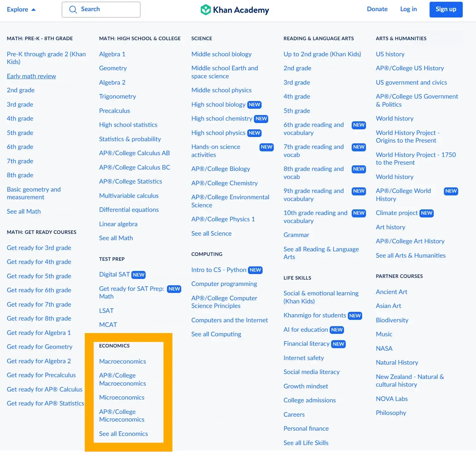Open 6th grade reading and vocabulary
476x452 pixels.
point(314,129)
